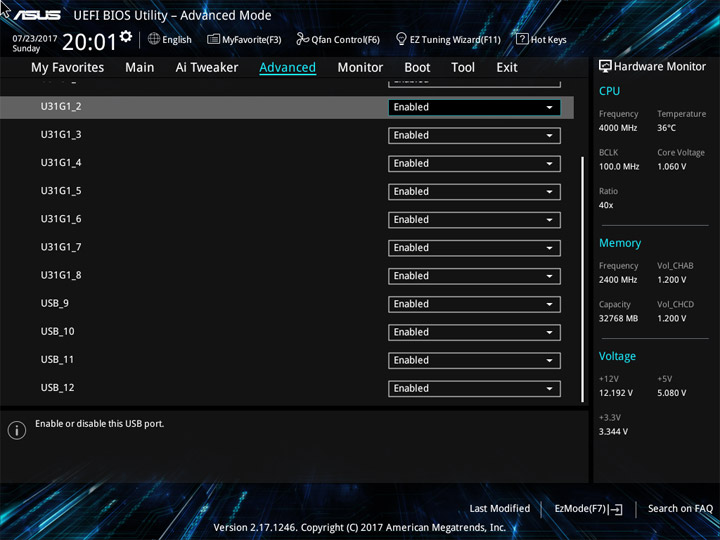Open the USB_9 Enabled dropdown
The height and width of the screenshot is (540, 720).
[x=474, y=304]
